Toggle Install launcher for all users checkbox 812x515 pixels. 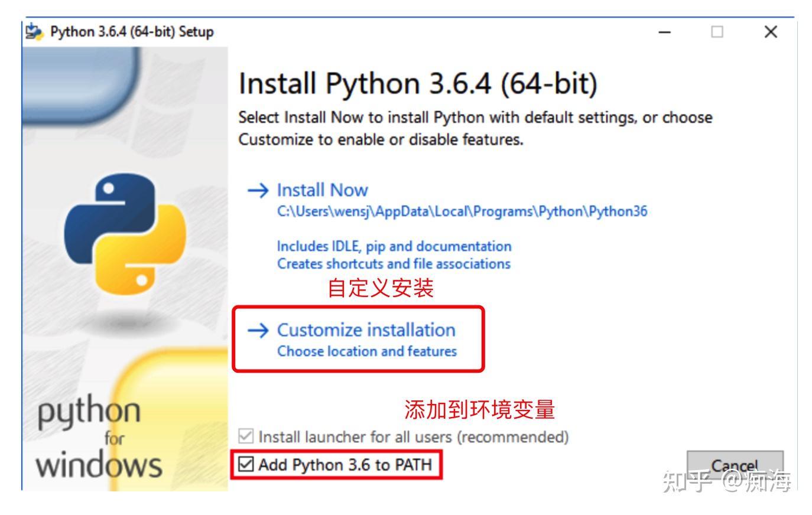coord(246,437)
